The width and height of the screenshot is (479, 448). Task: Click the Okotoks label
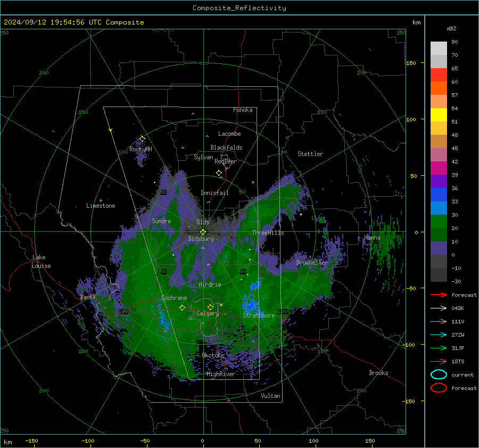point(213,355)
